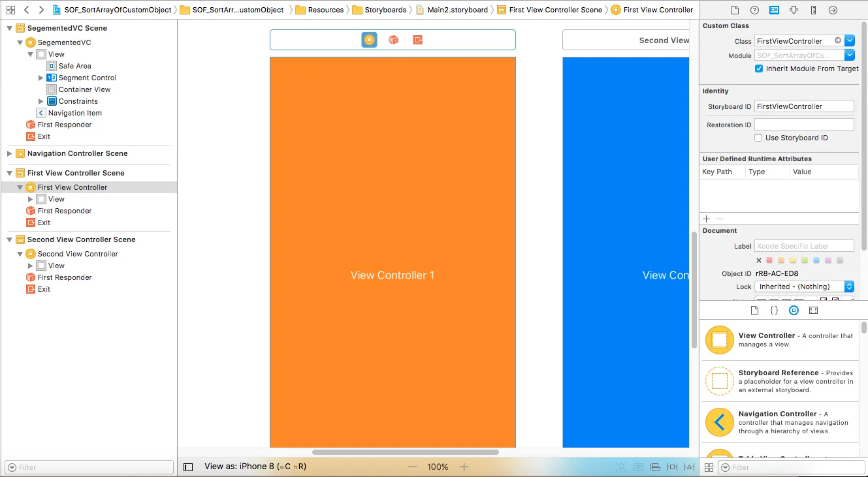Click the Storyboard ID text field

pyautogui.click(x=804, y=106)
